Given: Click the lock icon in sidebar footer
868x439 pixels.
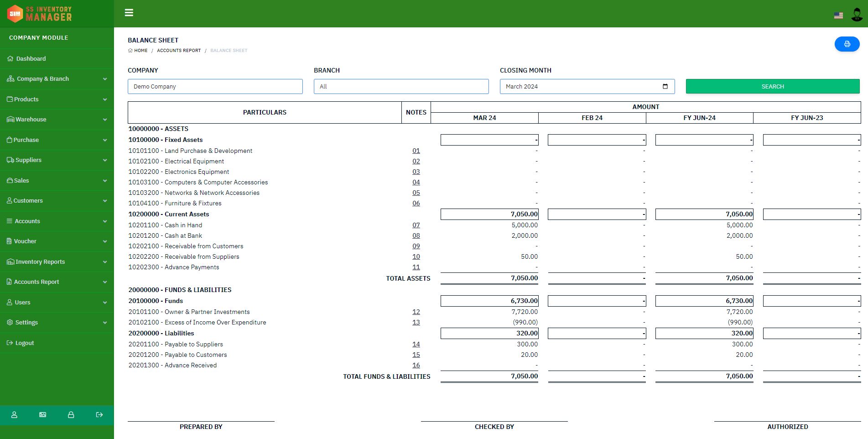Looking at the screenshot, I should [x=71, y=415].
